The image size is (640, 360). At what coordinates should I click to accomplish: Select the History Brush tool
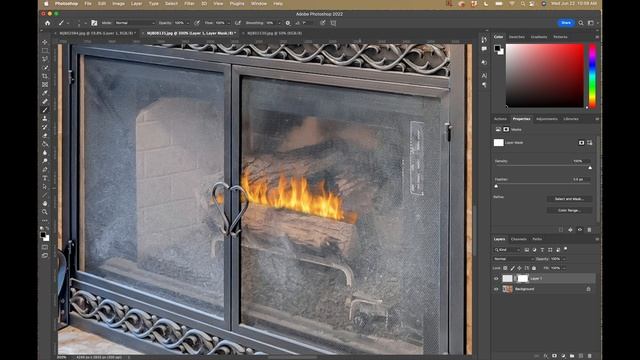45,127
